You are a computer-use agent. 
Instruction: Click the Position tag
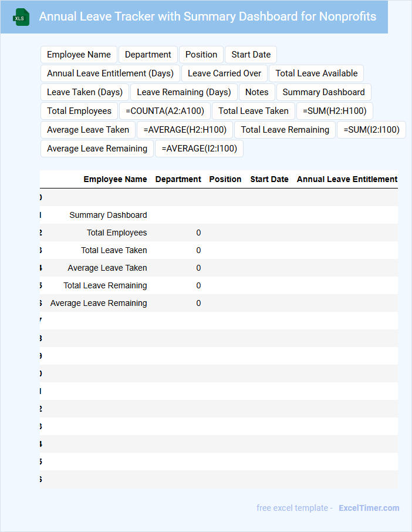[201, 55]
